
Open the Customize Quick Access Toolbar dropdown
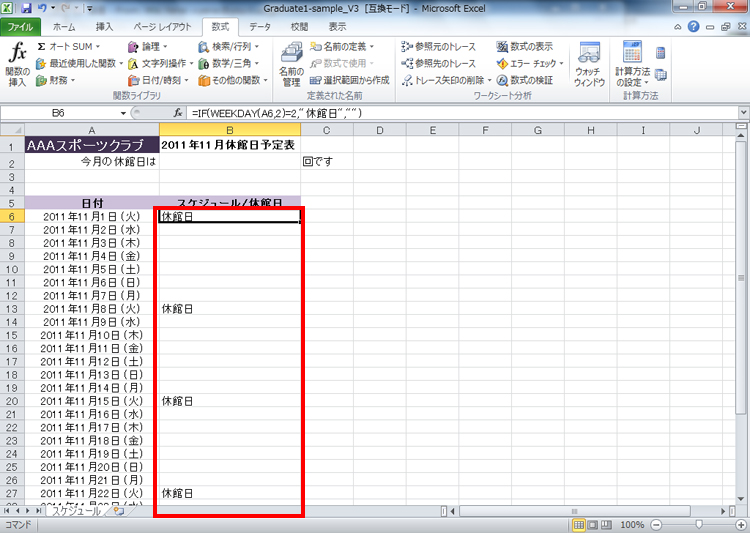[x=90, y=8]
